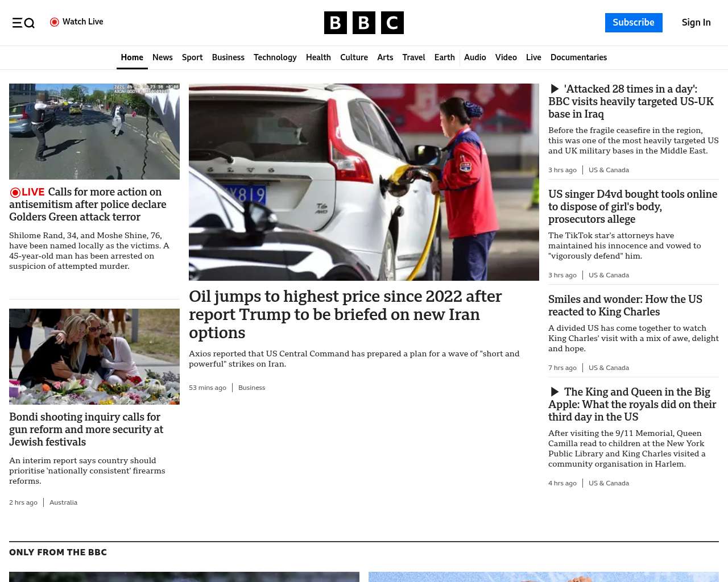Click the gas station car photo

click(x=363, y=182)
